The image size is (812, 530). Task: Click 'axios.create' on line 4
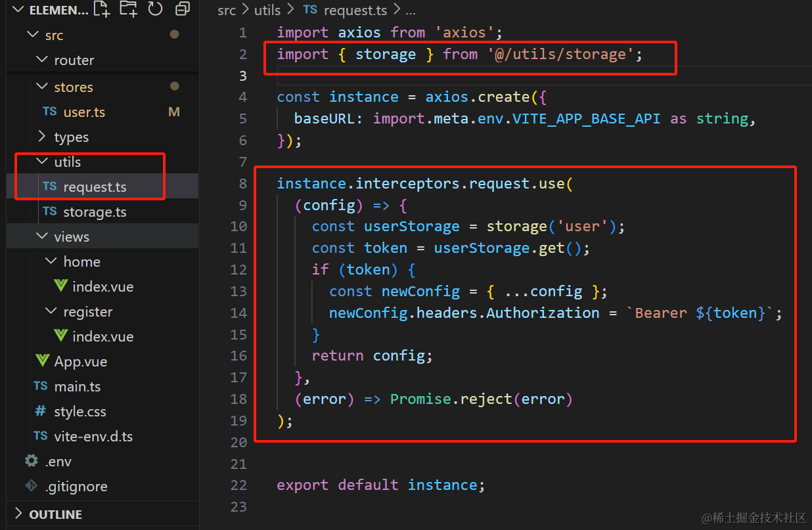click(x=477, y=97)
